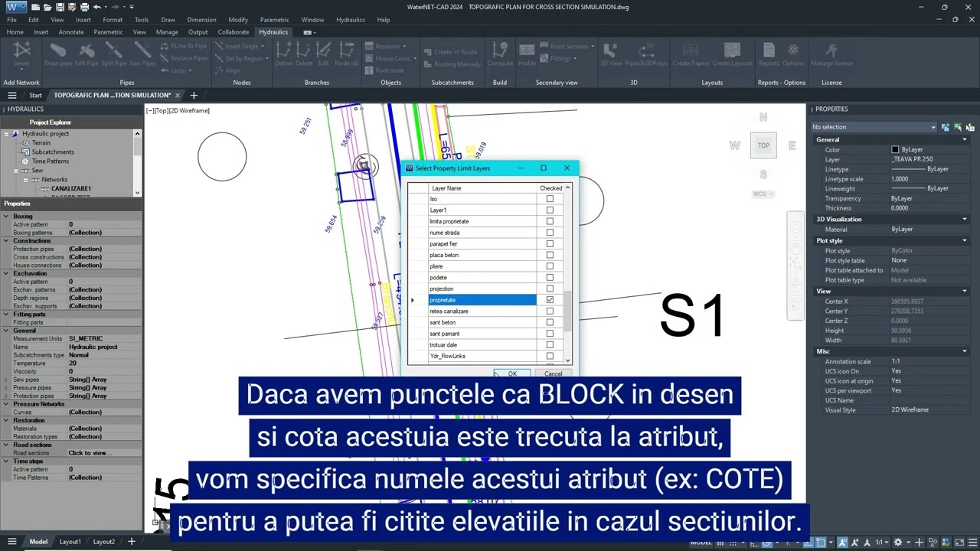Confirm layer selection with OK

(512, 373)
